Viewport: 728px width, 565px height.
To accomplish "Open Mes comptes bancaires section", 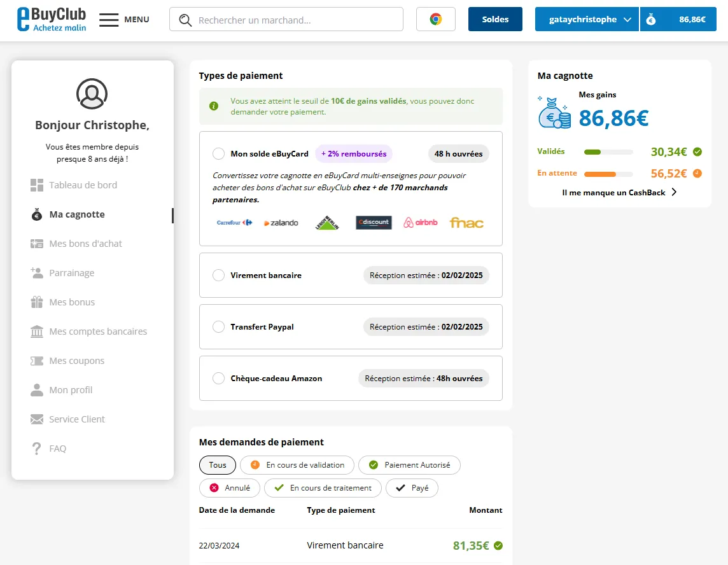I will (x=98, y=331).
